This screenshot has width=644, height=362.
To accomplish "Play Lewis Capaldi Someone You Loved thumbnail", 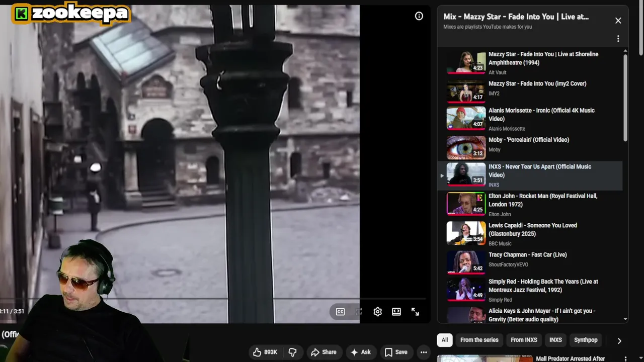I will point(466,233).
